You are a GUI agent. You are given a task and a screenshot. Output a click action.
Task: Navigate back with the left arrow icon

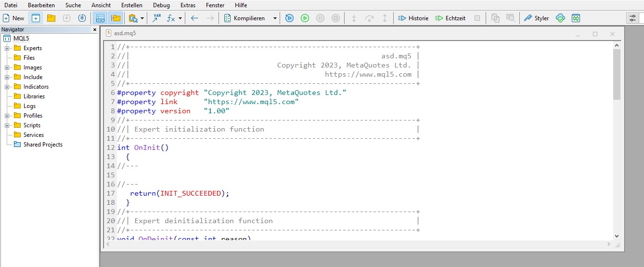pyautogui.click(x=194, y=18)
